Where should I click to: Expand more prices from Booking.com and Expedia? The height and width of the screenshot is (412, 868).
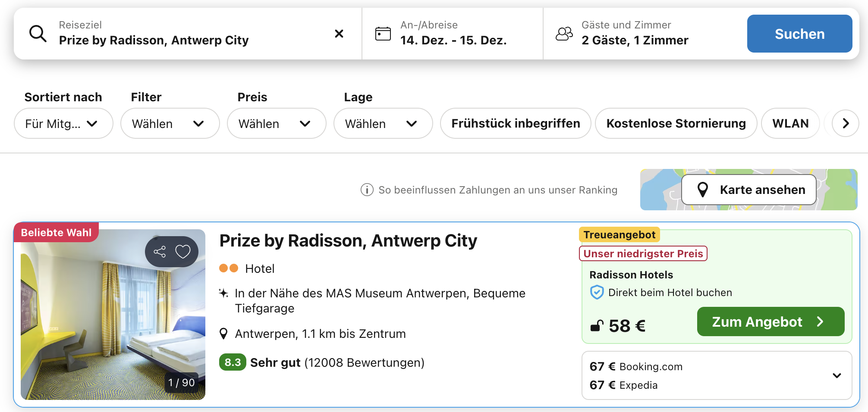click(x=837, y=376)
